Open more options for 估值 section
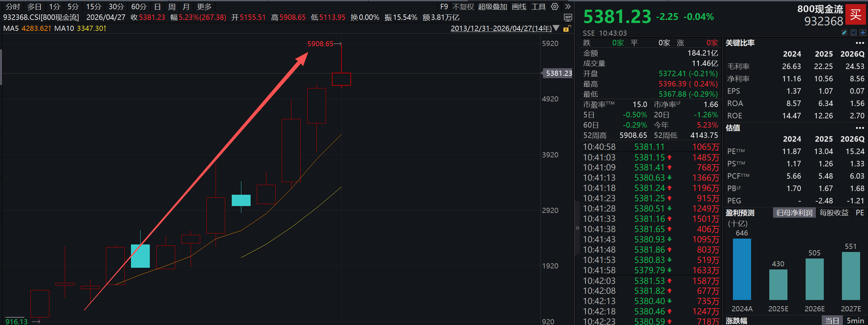Viewport: 868px width, 325px height. (860, 128)
